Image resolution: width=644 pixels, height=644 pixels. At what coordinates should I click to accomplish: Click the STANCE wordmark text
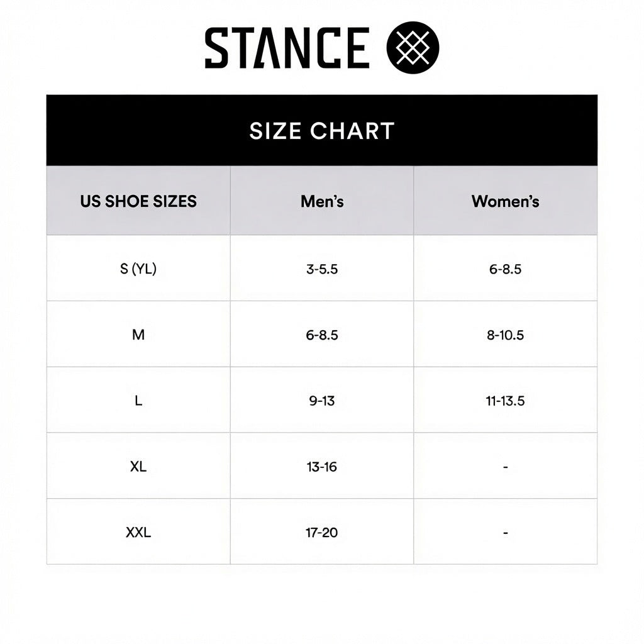tap(287, 48)
